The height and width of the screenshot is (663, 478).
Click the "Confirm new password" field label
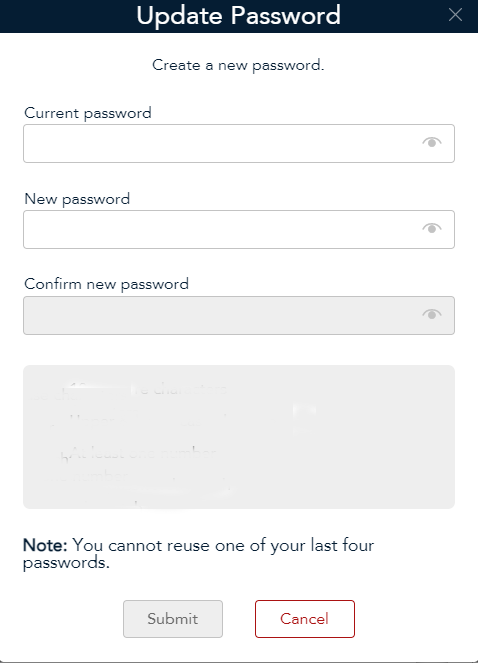pos(107,284)
